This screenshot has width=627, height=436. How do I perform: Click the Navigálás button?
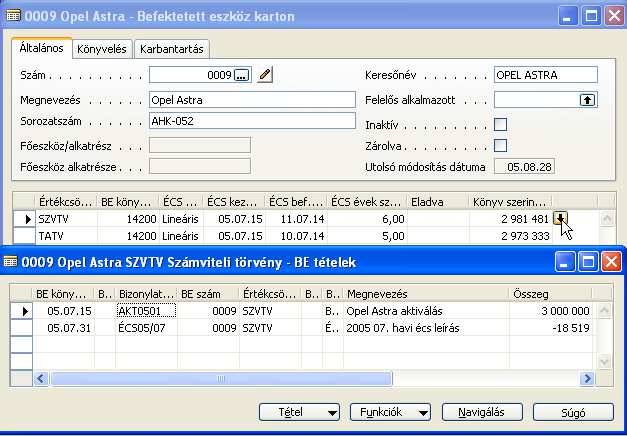pos(482,412)
